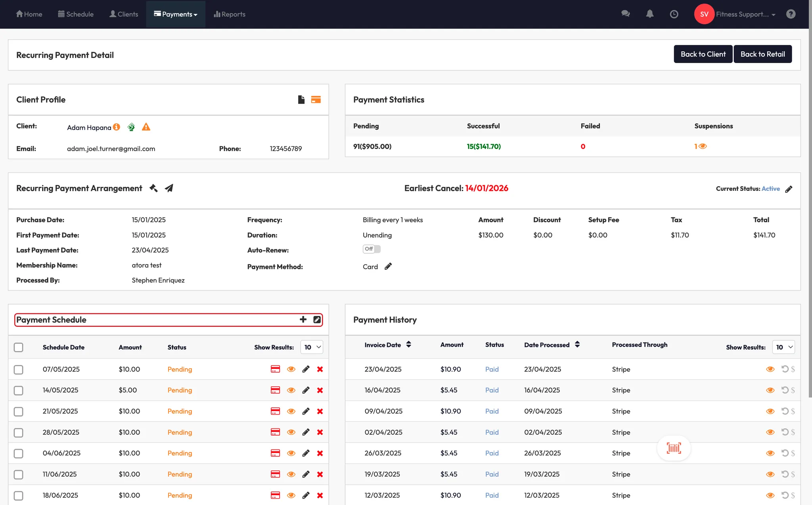Go to the Reports tab
812x505 pixels.
(x=230, y=14)
